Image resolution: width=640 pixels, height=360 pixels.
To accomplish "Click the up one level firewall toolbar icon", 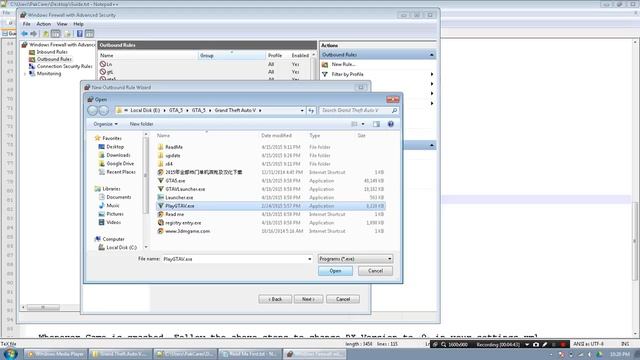I will click(46, 34).
